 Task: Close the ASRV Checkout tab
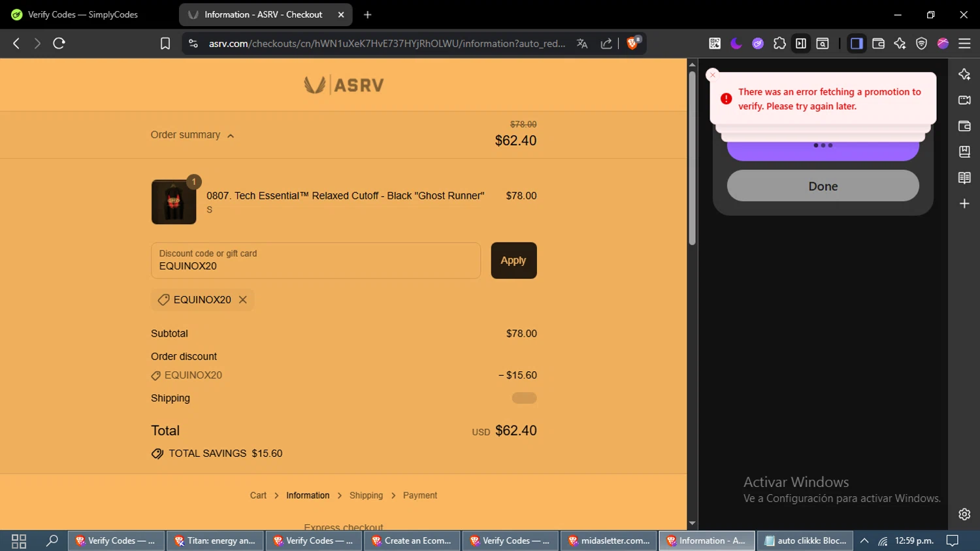click(341, 14)
